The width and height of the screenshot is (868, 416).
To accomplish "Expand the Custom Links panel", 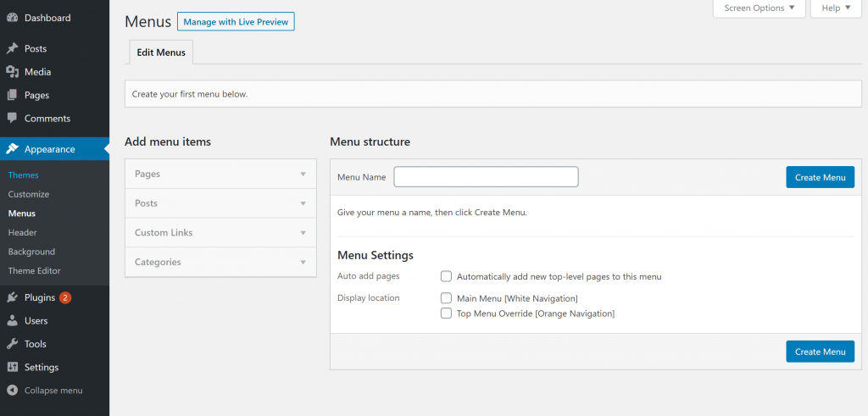I will (221, 232).
